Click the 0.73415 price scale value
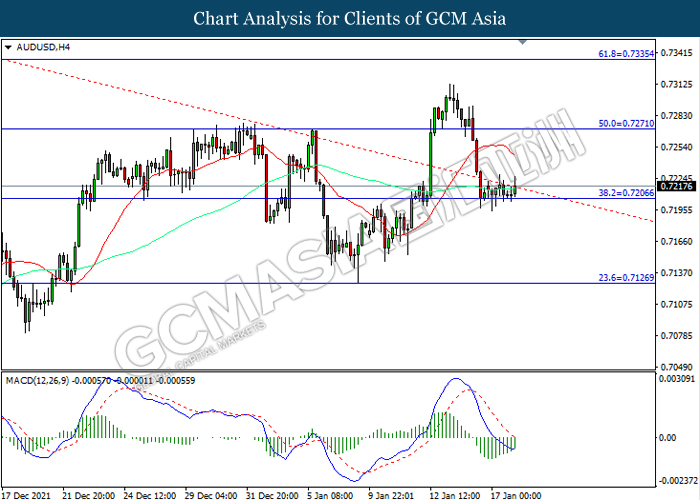This screenshot has width=700, height=500. (676, 54)
